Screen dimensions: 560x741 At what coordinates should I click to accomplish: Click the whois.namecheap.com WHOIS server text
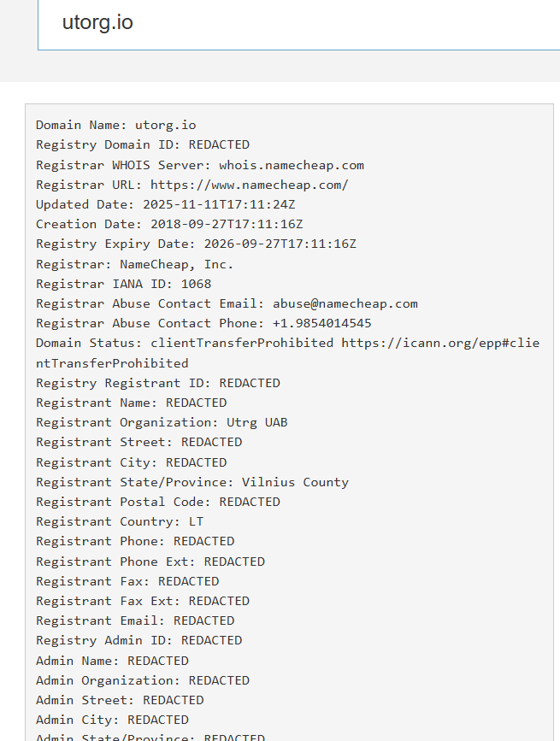tap(291, 165)
